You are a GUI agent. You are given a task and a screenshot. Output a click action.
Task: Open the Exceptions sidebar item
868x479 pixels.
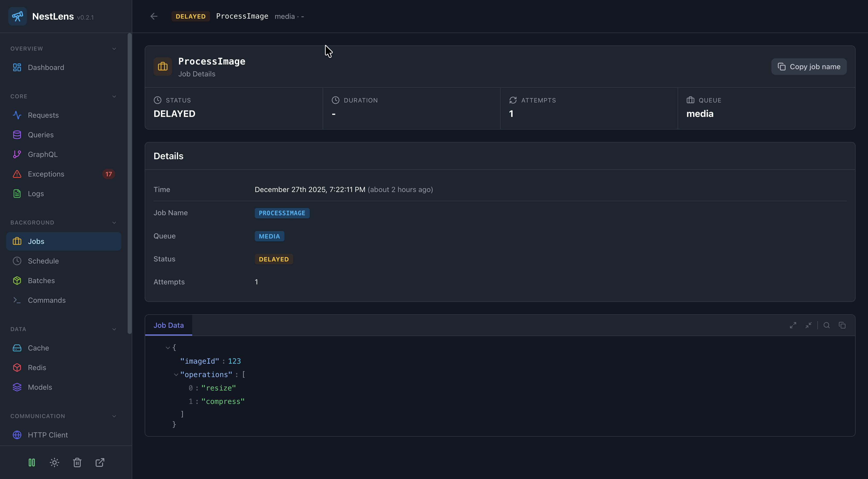click(x=46, y=174)
